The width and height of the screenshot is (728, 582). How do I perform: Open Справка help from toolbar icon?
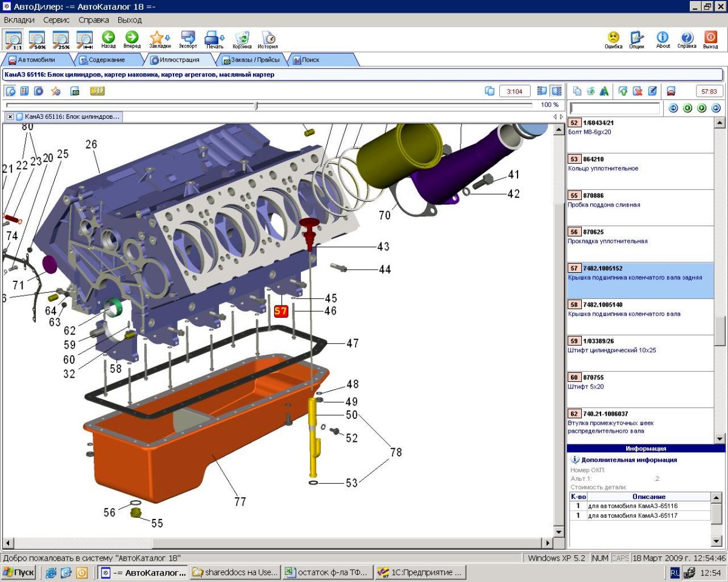pyautogui.click(x=687, y=39)
